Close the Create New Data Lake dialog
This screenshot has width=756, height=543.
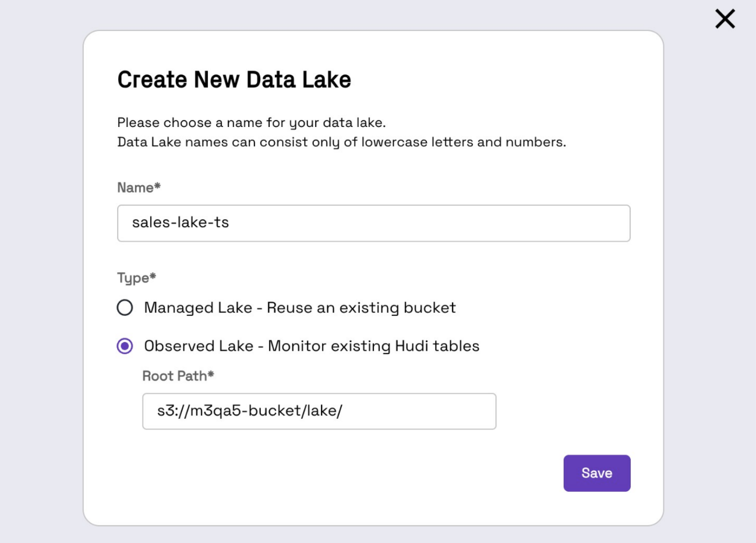tap(725, 19)
